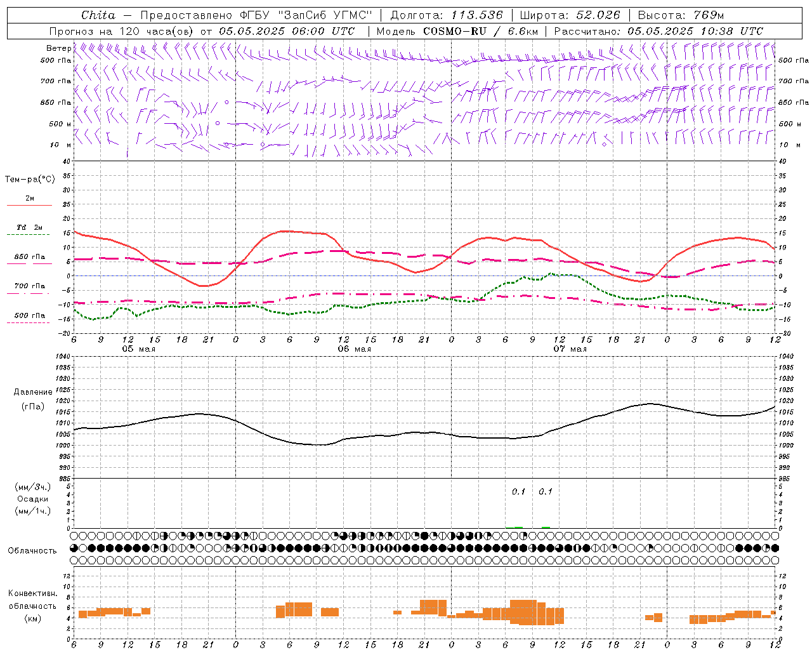Screen dimensions: 812x650
Task: Click the "Рассчитано: 05.05.2025 10:38 UTC" timestamp
Action: (x=658, y=31)
